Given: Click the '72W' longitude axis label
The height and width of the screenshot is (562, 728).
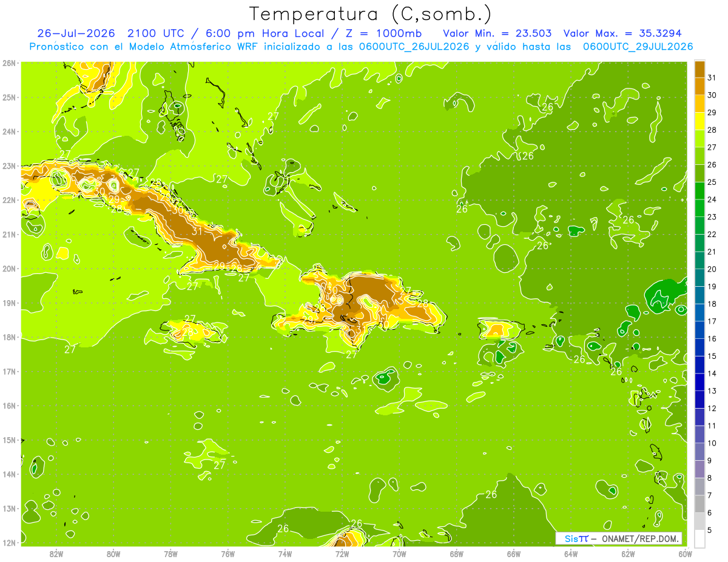Looking at the screenshot, I should (342, 554).
